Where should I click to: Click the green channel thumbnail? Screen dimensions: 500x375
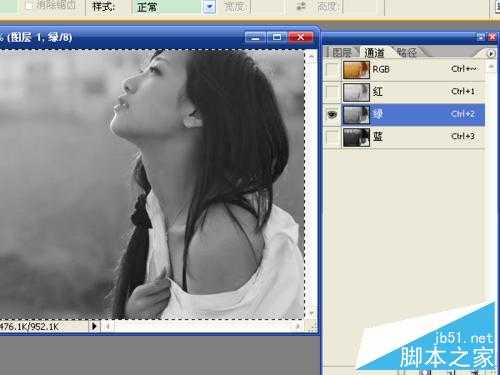356,115
